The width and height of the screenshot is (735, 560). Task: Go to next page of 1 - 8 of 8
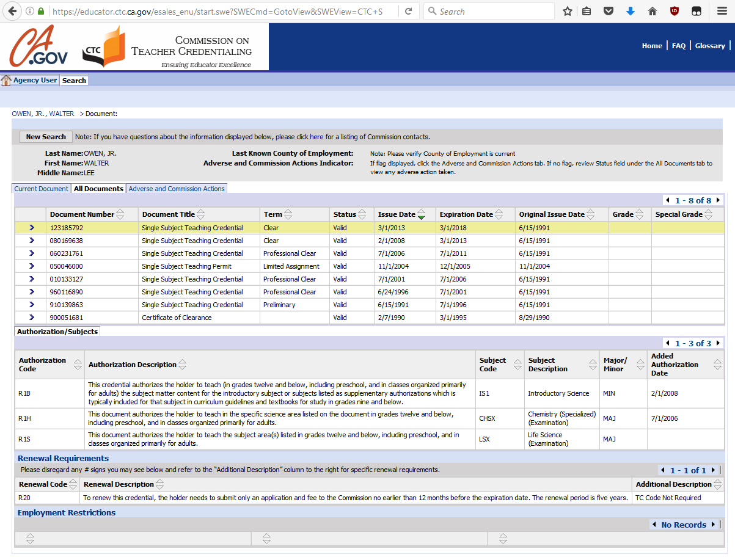(x=718, y=200)
